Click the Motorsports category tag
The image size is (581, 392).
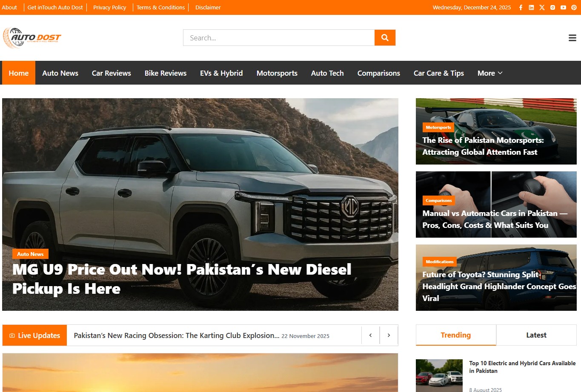(438, 127)
